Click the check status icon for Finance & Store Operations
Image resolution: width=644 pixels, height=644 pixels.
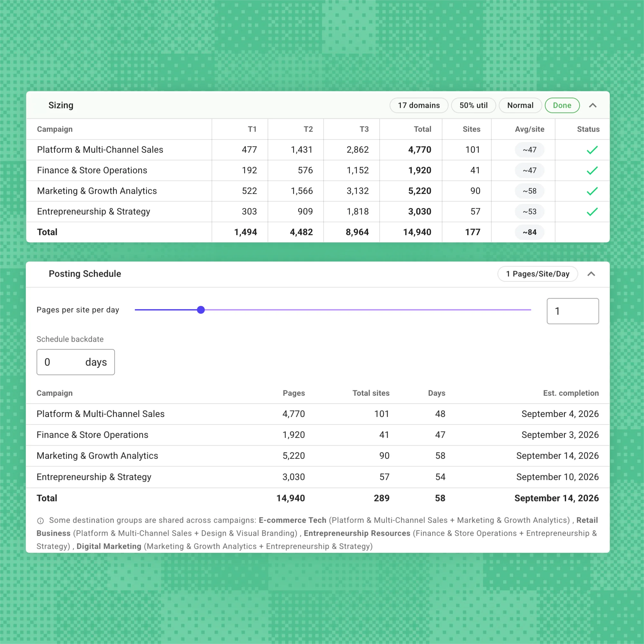(x=592, y=170)
